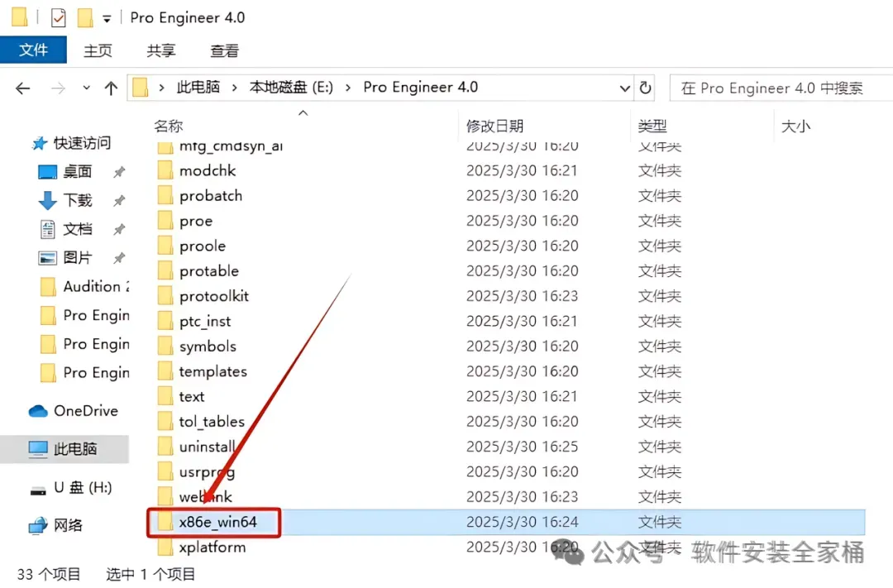The height and width of the screenshot is (588, 893).
Task: Click the pin icon next to 图片
Action: tap(119, 258)
